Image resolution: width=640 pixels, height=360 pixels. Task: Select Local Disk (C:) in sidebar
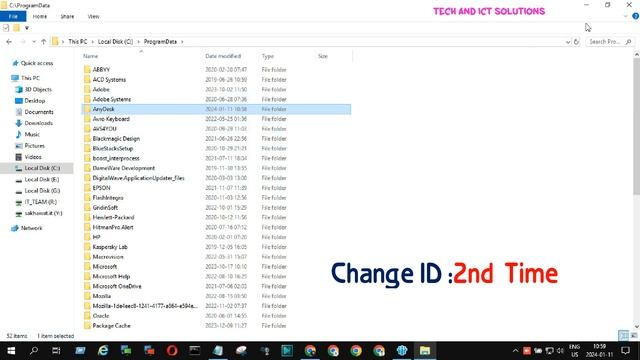pos(37,168)
